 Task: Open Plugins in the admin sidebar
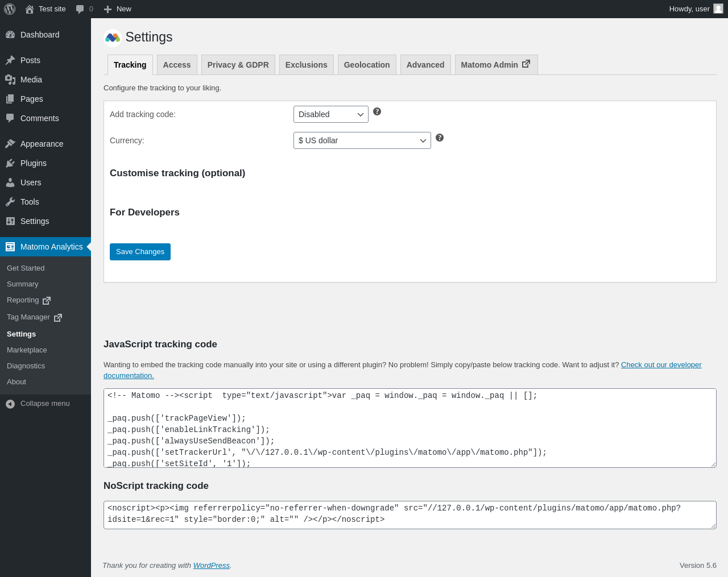34,163
